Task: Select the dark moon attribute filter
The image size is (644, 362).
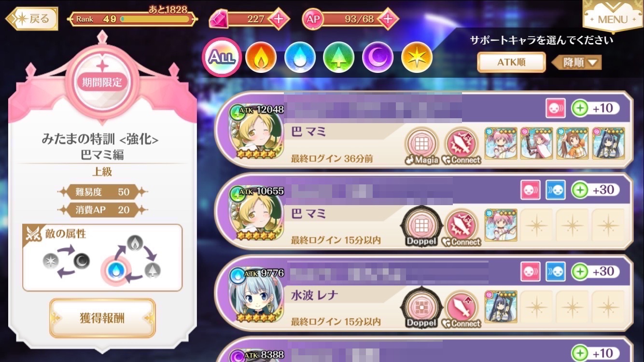Action: 378,57
